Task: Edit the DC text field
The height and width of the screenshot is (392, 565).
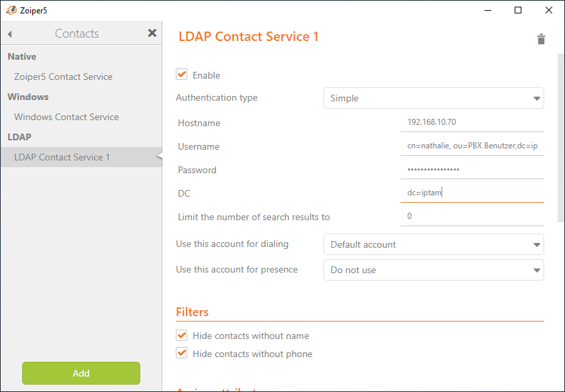Action: point(472,193)
